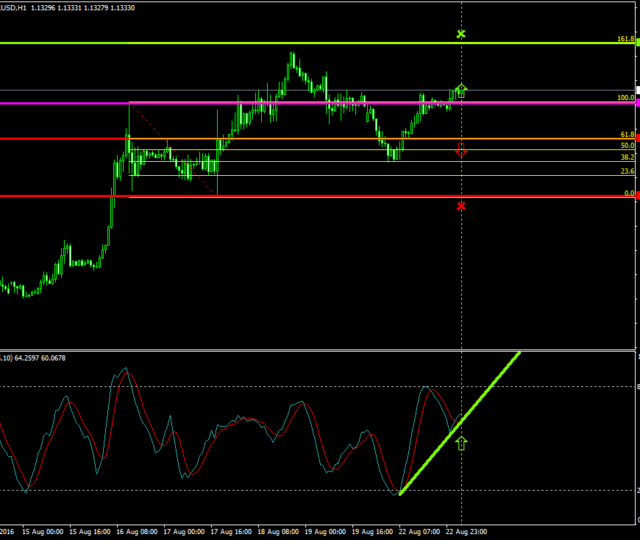
Task: Click the green price tag at 161.8 level
Action: (x=637, y=44)
